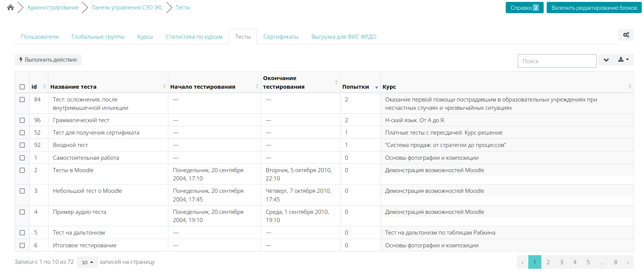The height and width of the screenshot is (277, 644).
Task: Select the Тесты tab
Action: click(243, 37)
